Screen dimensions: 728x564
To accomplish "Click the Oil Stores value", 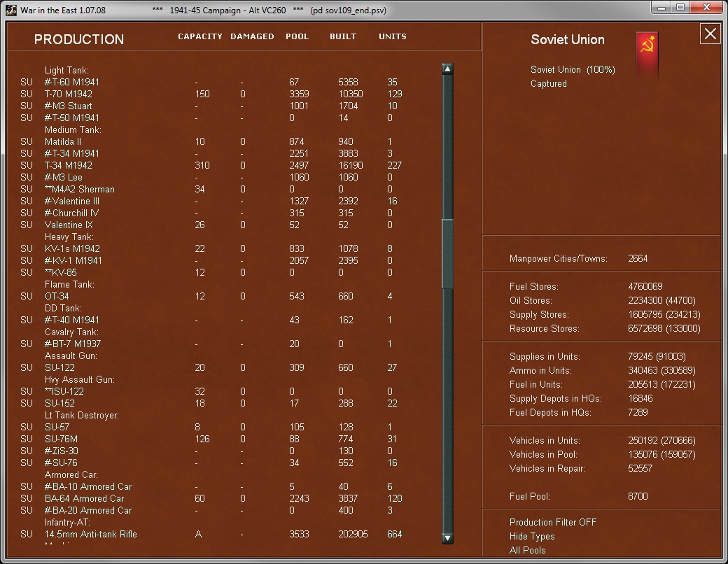I will [x=661, y=300].
